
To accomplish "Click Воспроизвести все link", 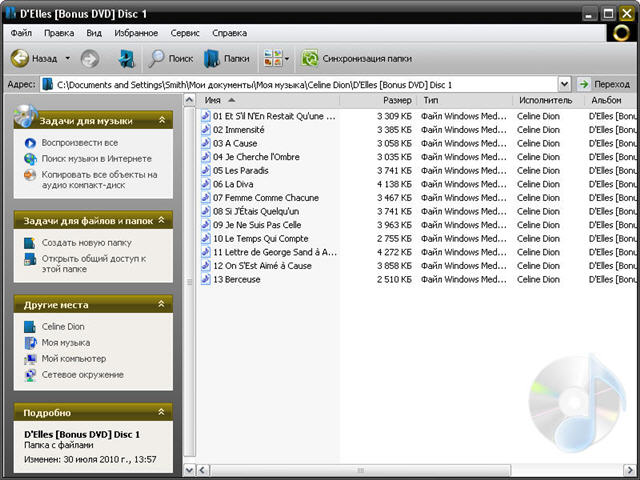I will (x=80, y=143).
